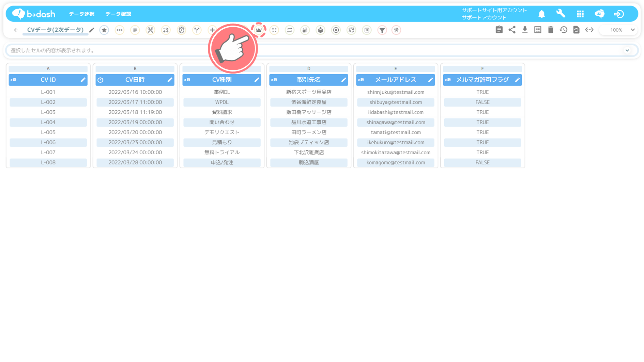
Task: Click the CV日時 column header
Action: coord(135,80)
